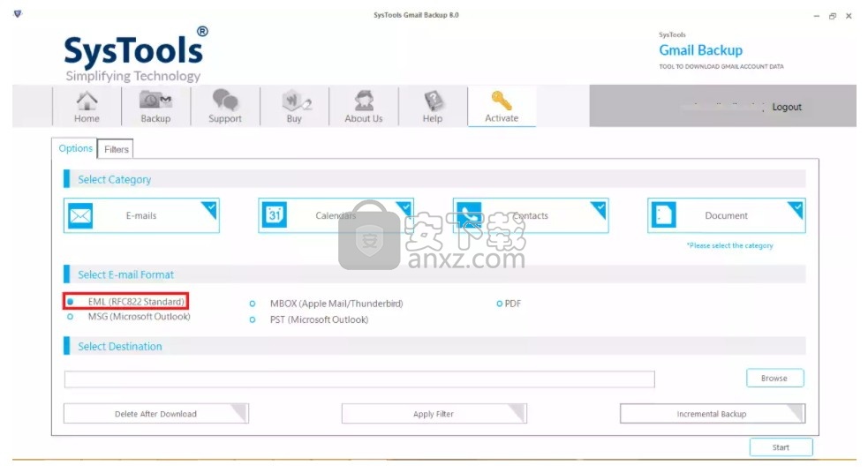Toggle the E-mails category checkmark

pyautogui.click(x=210, y=208)
